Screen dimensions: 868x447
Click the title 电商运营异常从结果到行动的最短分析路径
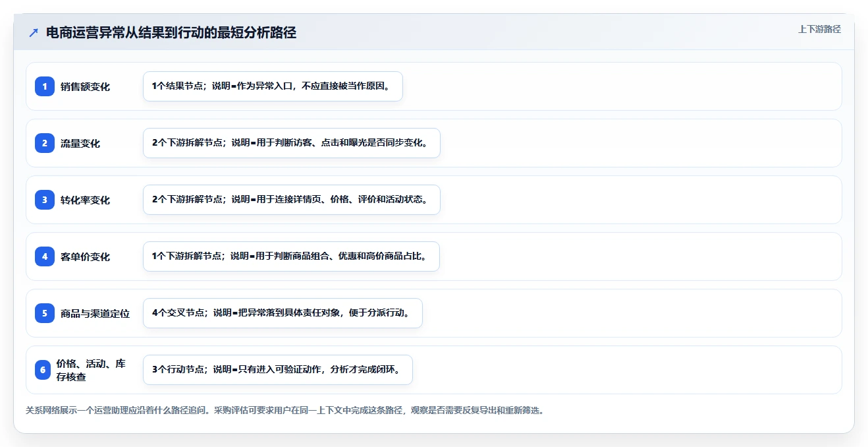pos(171,33)
